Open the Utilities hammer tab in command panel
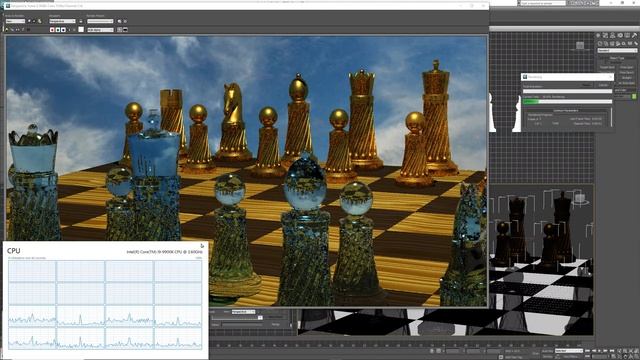The height and width of the screenshot is (360, 640). tap(634, 35)
